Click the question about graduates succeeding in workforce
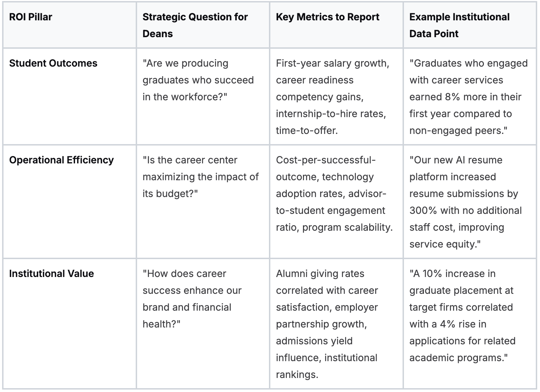The height and width of the screenshot is (392, 540). click(x=198, y=80)
